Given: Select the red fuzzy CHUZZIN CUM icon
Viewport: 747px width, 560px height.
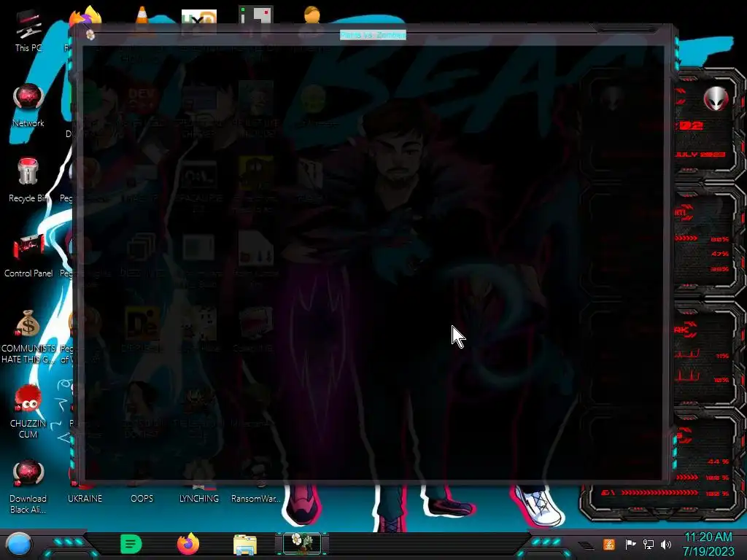Looking at the screenshot, I should tap(28, 411).
